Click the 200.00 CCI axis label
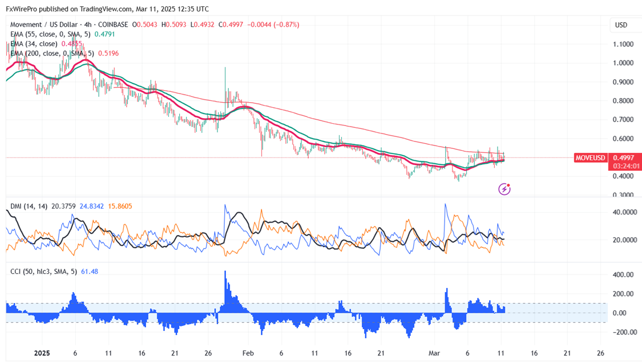 click(x=623, y=294)
